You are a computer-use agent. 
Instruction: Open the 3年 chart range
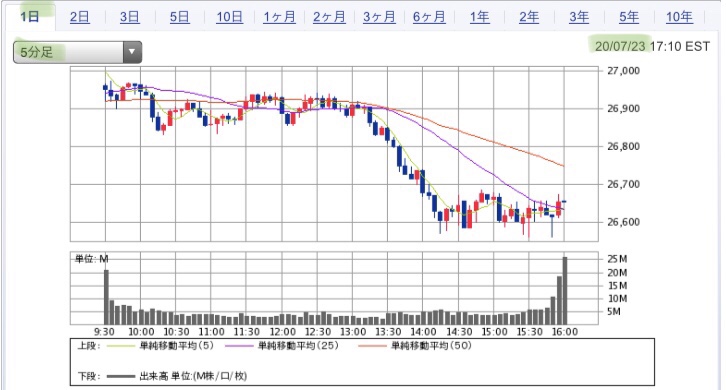579,17
